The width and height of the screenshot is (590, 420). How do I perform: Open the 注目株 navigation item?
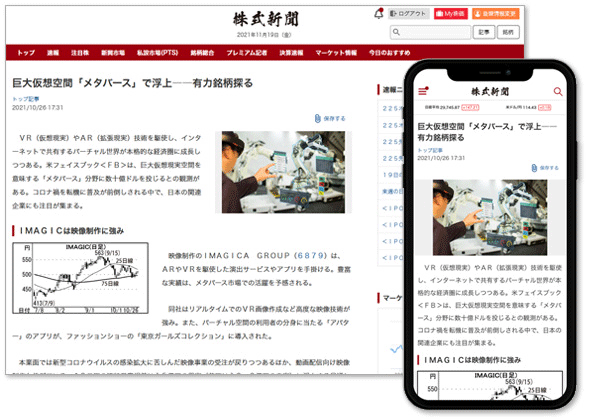[80, 53]
